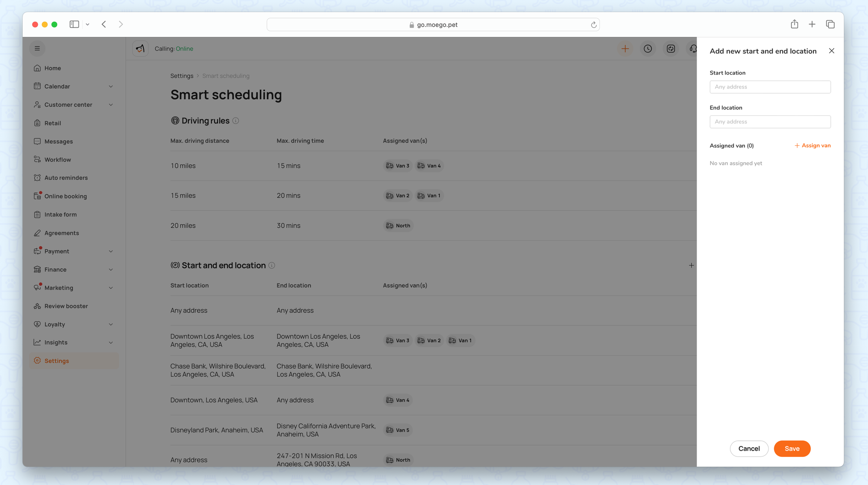868x485 pixels.
Task: Click the hamburger menu icon in sidebar
Action: click(37, 48)
